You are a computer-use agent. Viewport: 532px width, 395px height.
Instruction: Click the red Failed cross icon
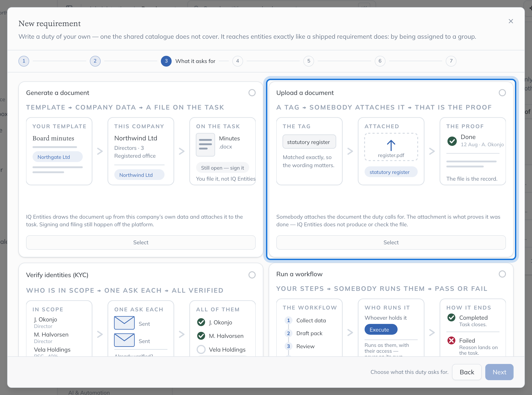point(451,341)
